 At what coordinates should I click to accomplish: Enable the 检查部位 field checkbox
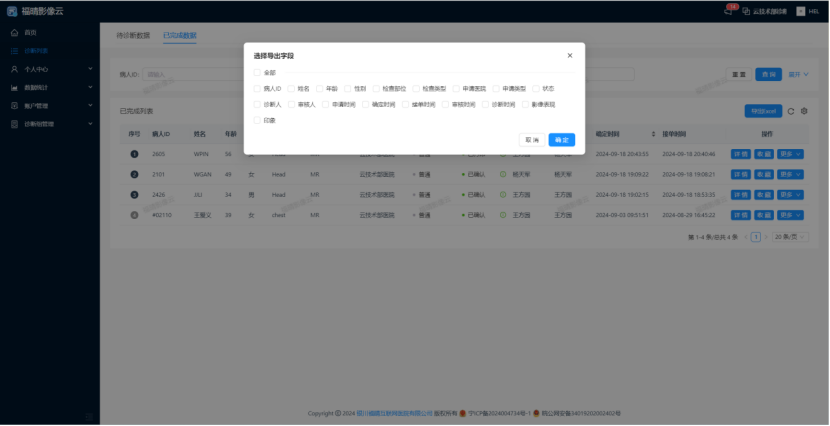pyautogui.click(x=375, y=88)
